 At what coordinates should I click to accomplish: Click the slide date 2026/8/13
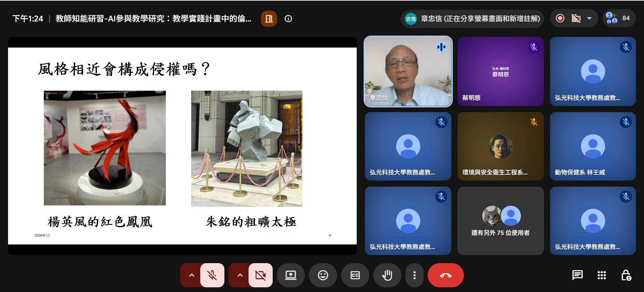42,235
